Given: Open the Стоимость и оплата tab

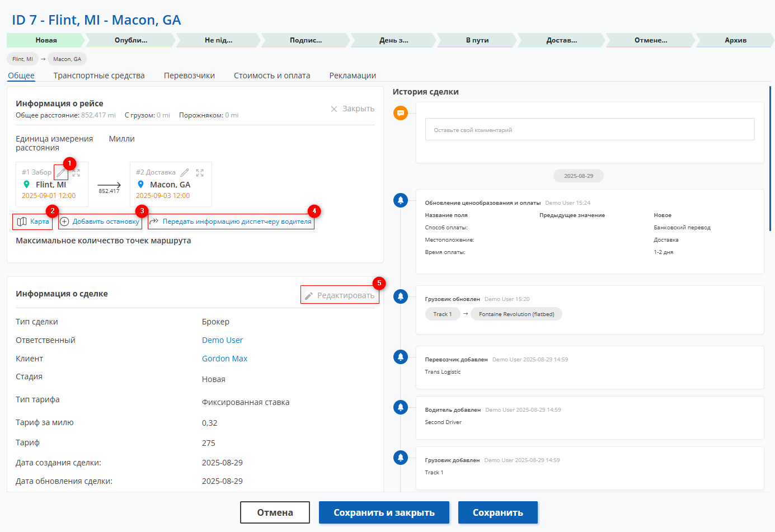Looking at the screenshot, I should click(x=272, y=76).
